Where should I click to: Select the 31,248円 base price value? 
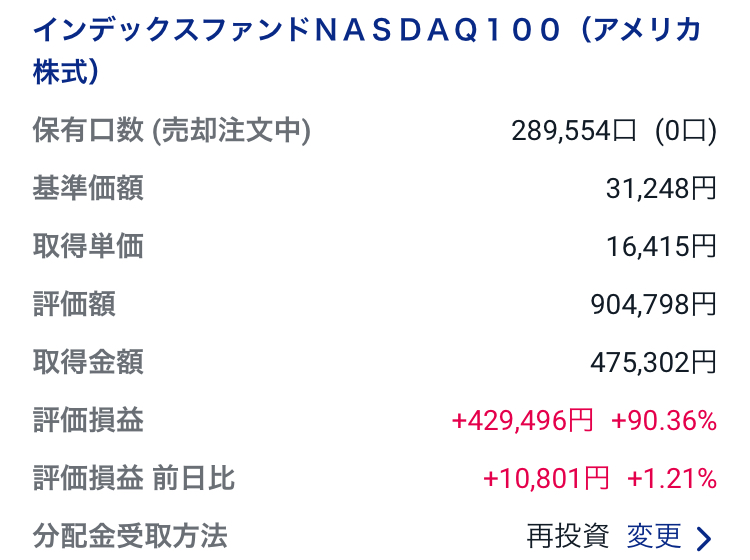(x=661, y=188)
